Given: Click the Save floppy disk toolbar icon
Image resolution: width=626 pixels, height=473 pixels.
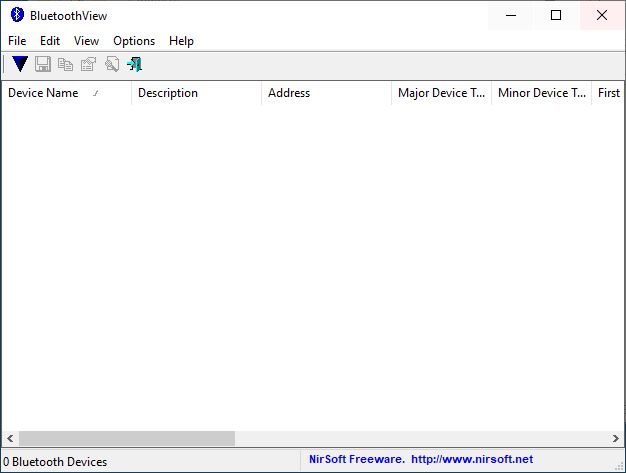Looking at the screenshot, I should point(43,64).
